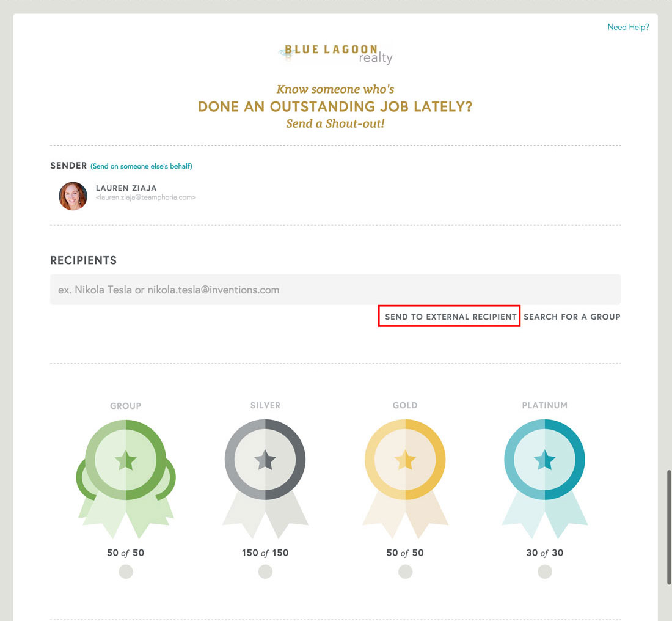
Task: Select the Gold ribbon badge
Action: (x=405, y=469)
